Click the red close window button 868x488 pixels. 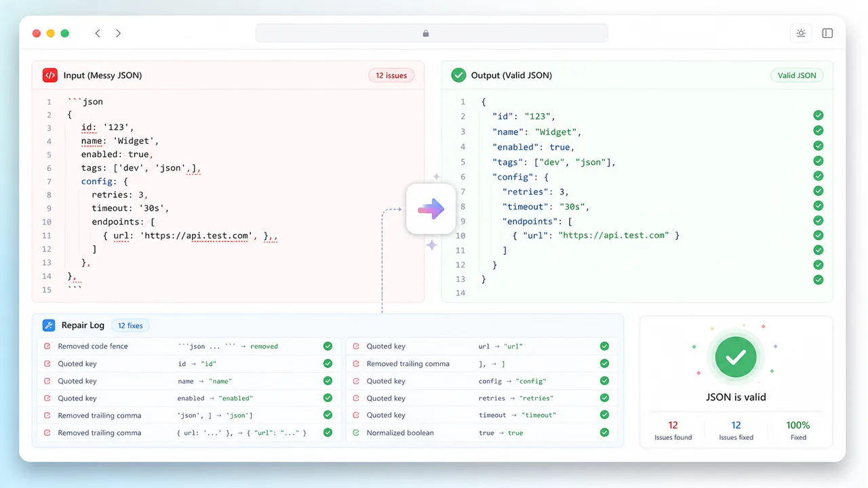(x=37, y=33)
